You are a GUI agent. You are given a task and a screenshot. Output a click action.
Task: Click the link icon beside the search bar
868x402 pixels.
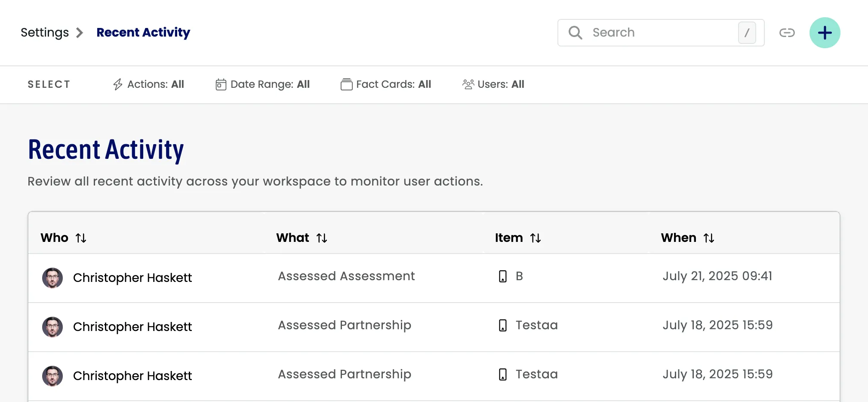click(x=787, y=32)
